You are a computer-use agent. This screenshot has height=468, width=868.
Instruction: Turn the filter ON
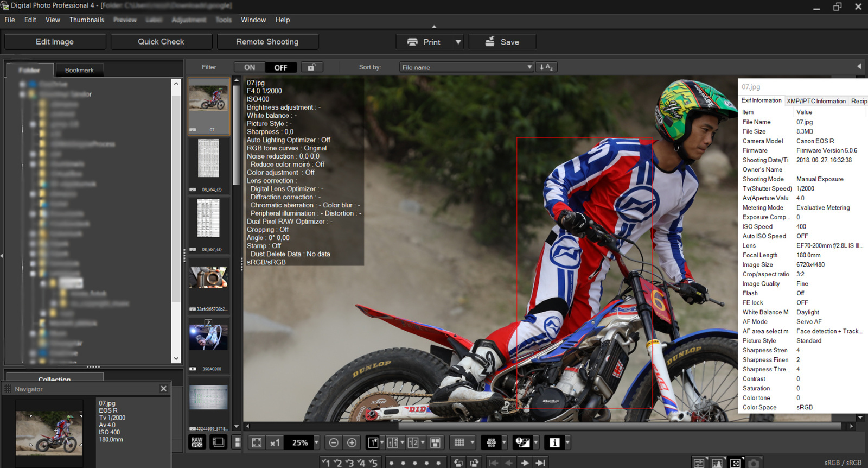250,67
